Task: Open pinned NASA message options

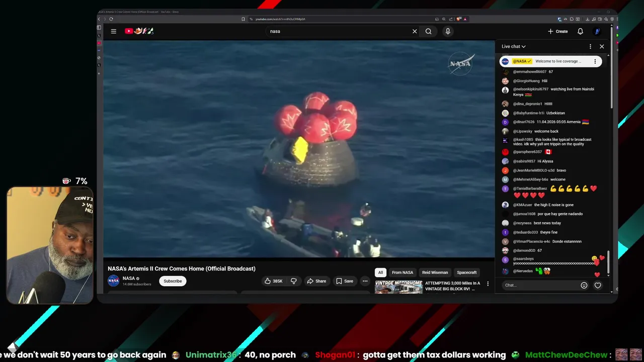Action: click(595, 61)
